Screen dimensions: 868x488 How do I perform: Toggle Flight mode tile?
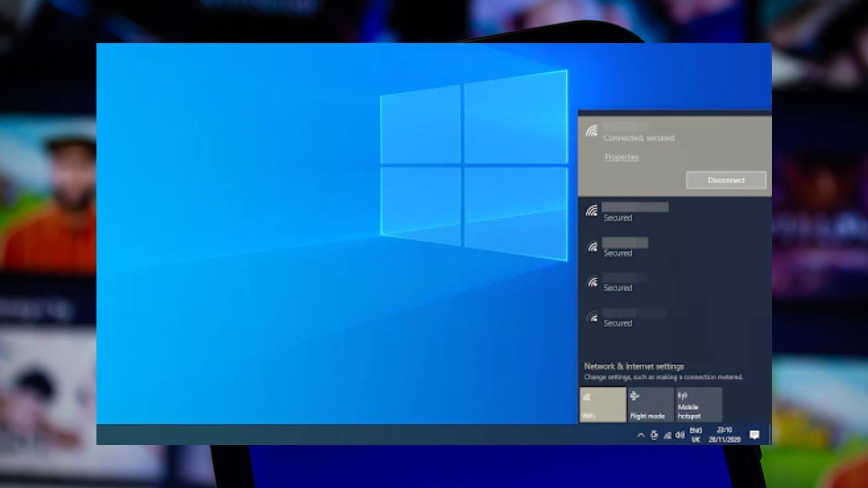[x=651, y=404]
